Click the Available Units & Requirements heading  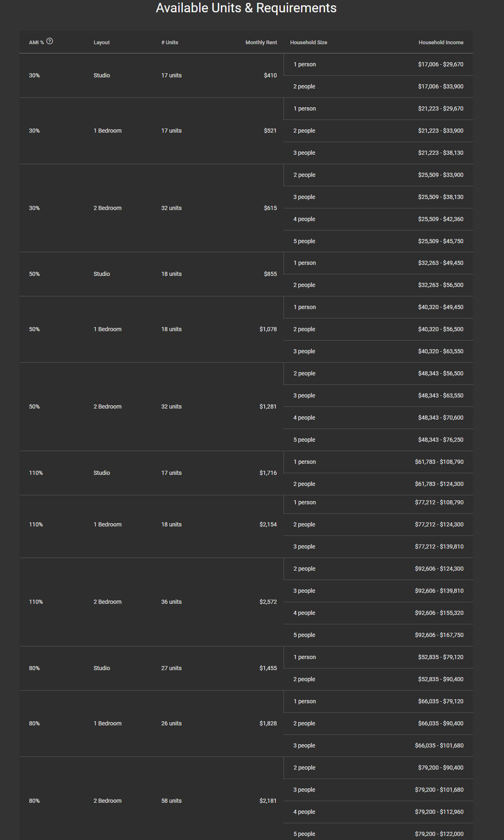click(246, 8)
